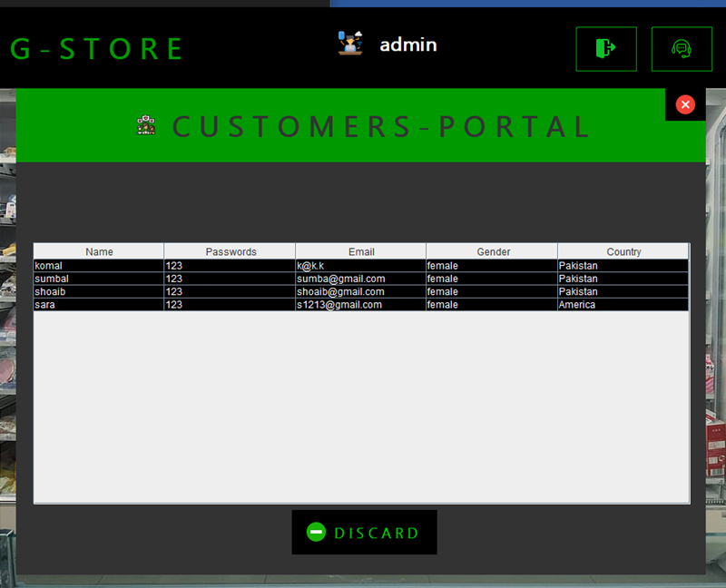This screenshot has width=726, height=588.
Task: Close the Customers-Portal with red X
Action: tap(685, 104)
